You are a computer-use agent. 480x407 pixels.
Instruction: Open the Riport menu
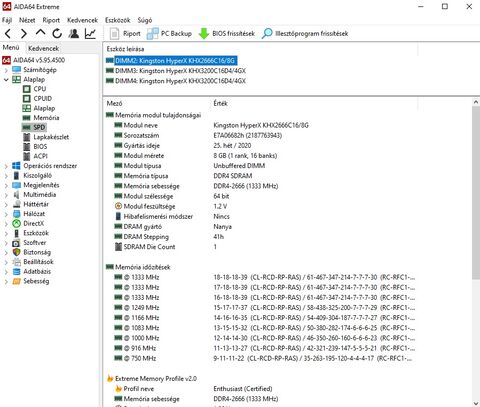51,20
